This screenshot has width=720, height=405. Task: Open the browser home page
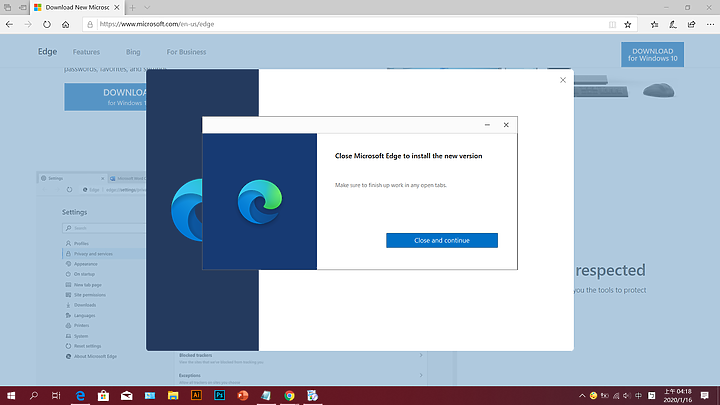coord(66,24)
